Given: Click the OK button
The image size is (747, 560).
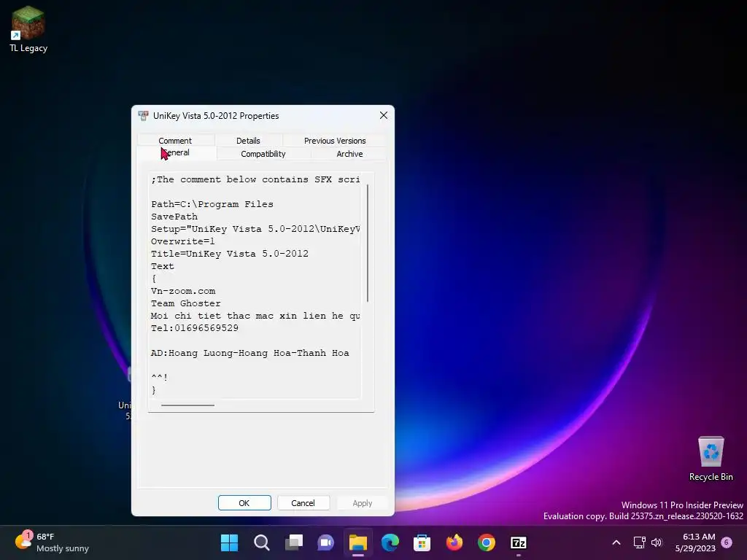Looking at the screenshot, I should tap(244, 503).
